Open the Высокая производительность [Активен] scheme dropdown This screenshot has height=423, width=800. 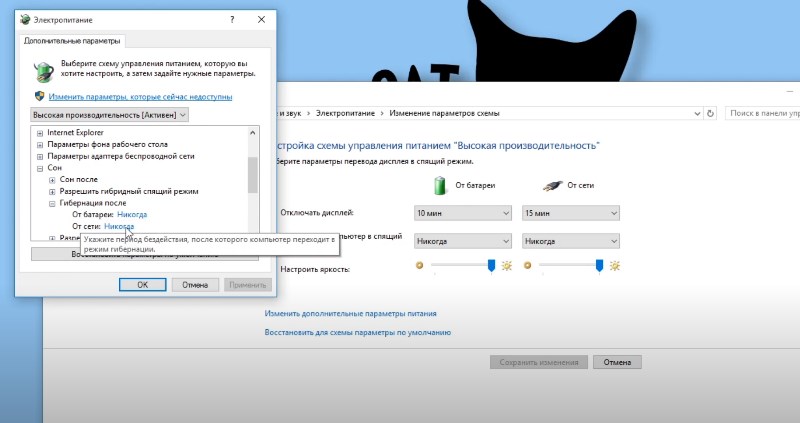[x=110, y=115]
